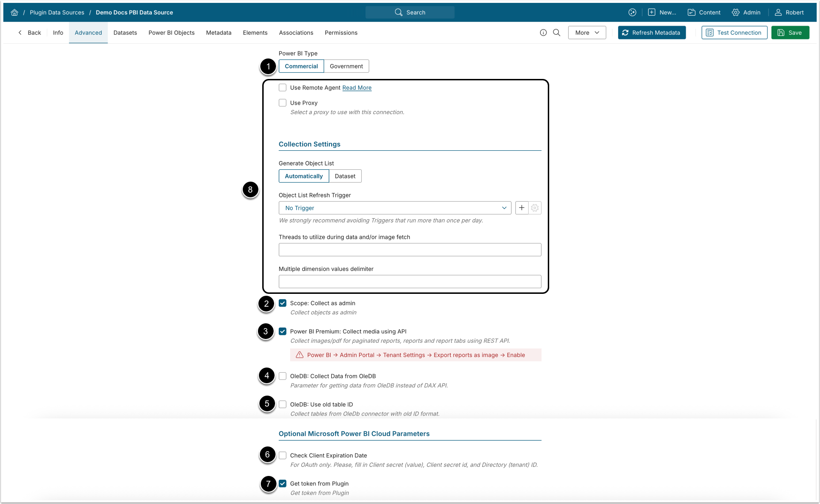Enable the Use Remote Agent checkbox
This screenshot has width=820, height=504.
click(282, 87)
